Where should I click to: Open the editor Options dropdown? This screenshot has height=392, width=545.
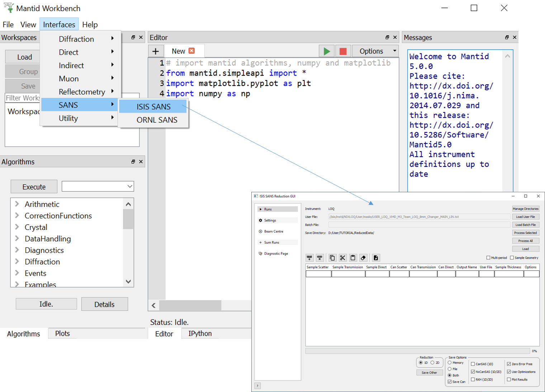375,51
